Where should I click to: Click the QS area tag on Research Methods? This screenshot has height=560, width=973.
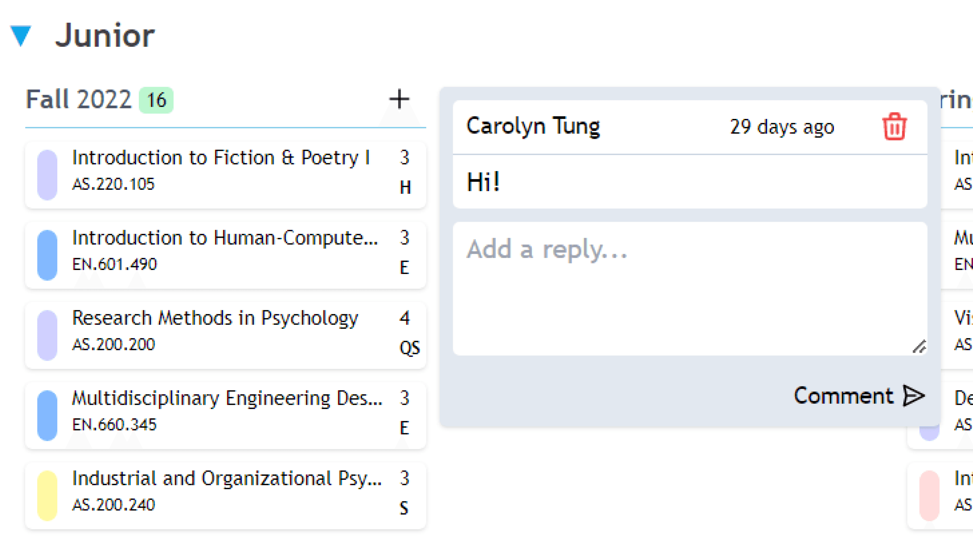click(410, 348)
